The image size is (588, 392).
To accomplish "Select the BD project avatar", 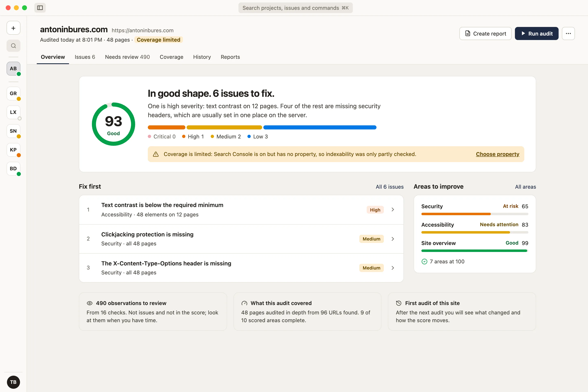I will pos(13,168).
